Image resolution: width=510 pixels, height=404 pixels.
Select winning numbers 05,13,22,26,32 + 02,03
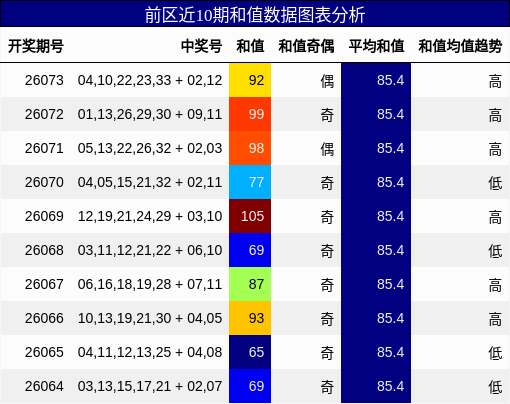[x=150, y=148]
